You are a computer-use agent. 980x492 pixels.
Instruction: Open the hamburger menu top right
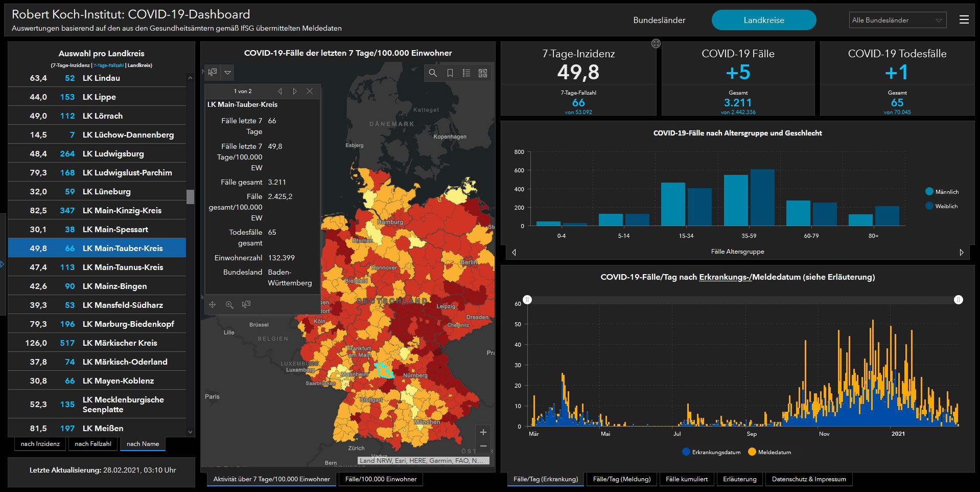[x=964, y=20]
